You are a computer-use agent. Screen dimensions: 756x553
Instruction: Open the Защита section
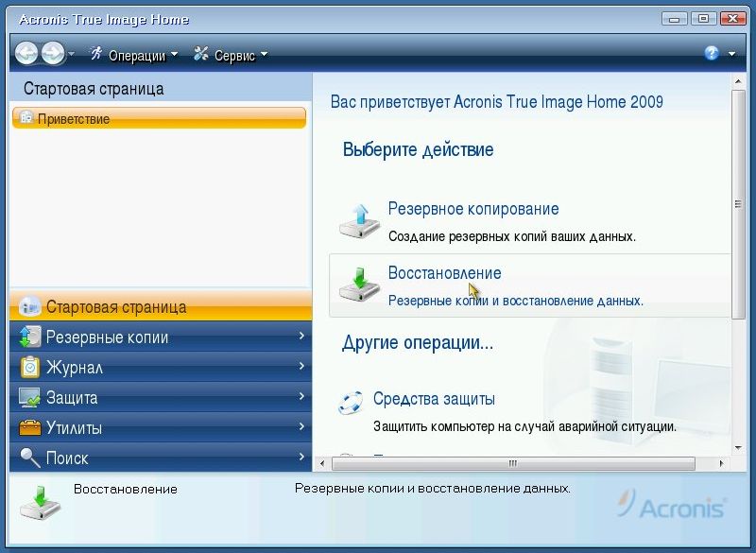[x=161, y=397]
